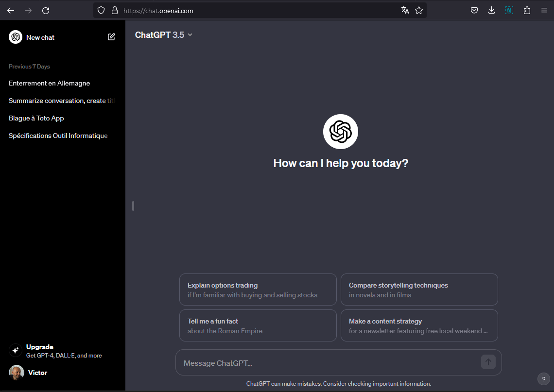Save to Pocket using the Pocket icon

474,11
